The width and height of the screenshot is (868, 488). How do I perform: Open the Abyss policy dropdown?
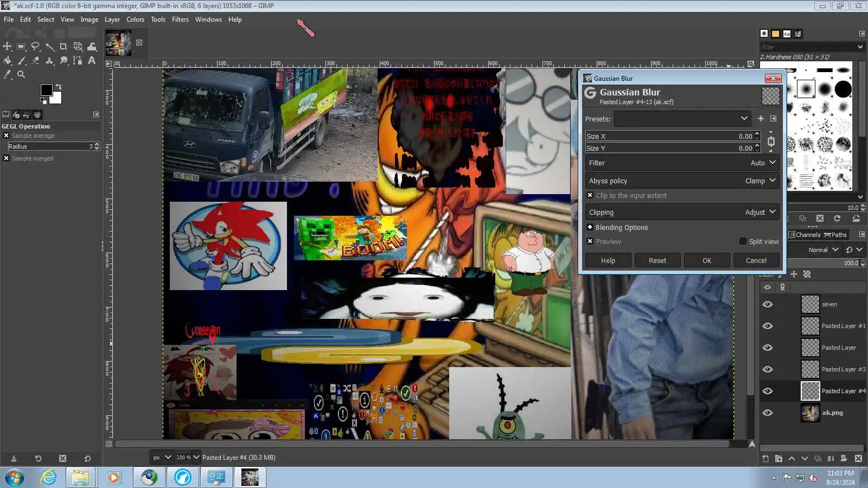(682, 181)
